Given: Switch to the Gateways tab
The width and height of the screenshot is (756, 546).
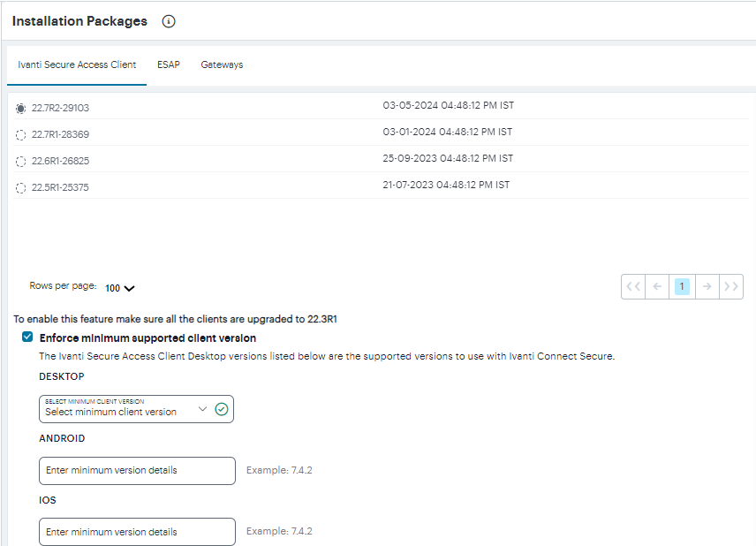Looking at the screenshot, I should tap(222, 64).
